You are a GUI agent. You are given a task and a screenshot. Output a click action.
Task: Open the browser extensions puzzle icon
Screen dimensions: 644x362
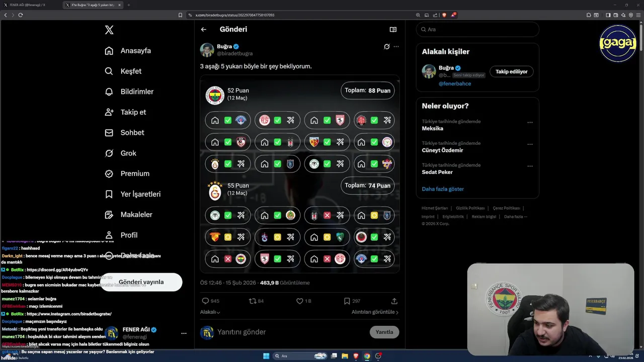(589, 15)
